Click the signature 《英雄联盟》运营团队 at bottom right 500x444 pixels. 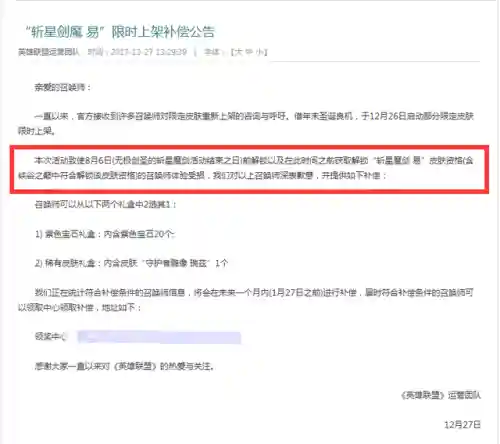point(441,395)
